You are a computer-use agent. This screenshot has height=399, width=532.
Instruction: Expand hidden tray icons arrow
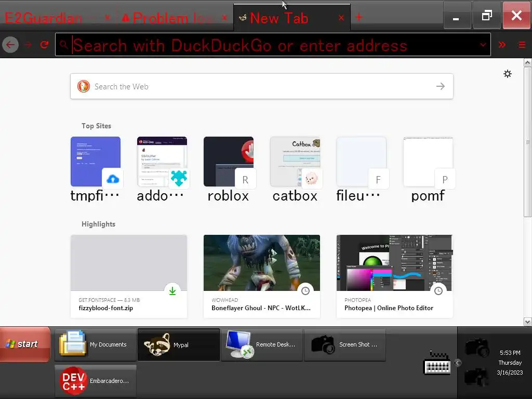[457, 363]
